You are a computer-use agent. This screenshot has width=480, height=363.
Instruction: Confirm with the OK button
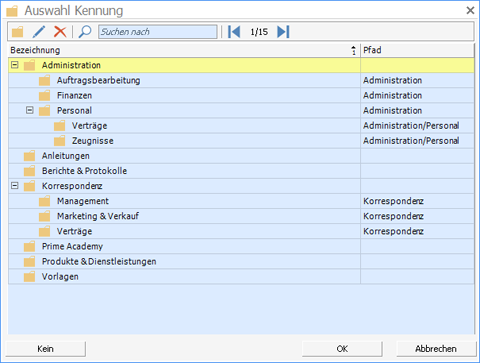(x=342, y=349)
